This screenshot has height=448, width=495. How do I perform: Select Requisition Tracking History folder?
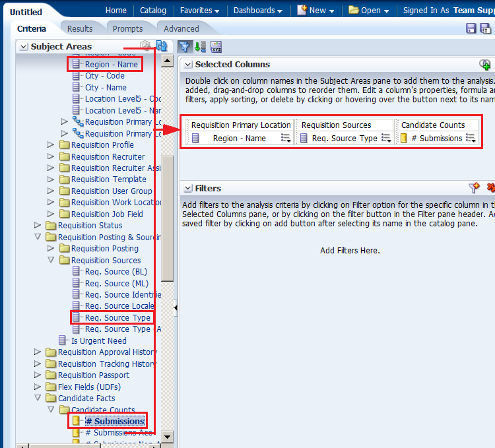(x=107, y=364)
